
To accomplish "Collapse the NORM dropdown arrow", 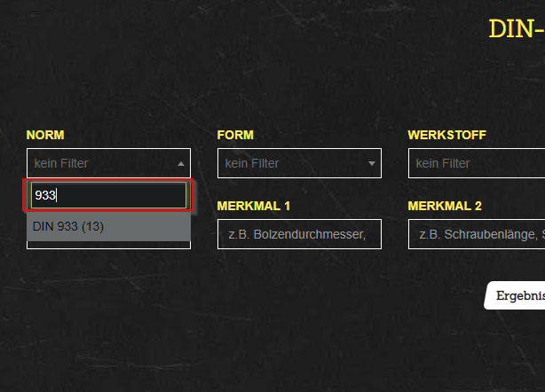I will coord(181,164).
